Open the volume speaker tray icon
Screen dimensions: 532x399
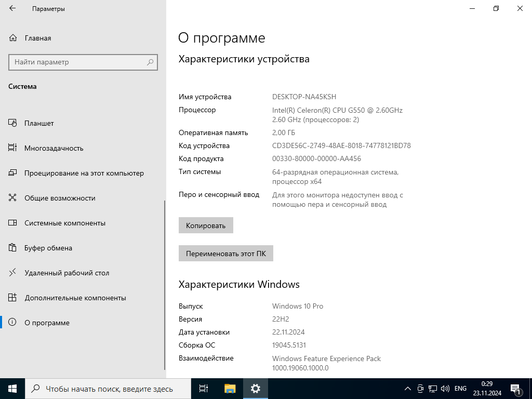click(445, 389)
